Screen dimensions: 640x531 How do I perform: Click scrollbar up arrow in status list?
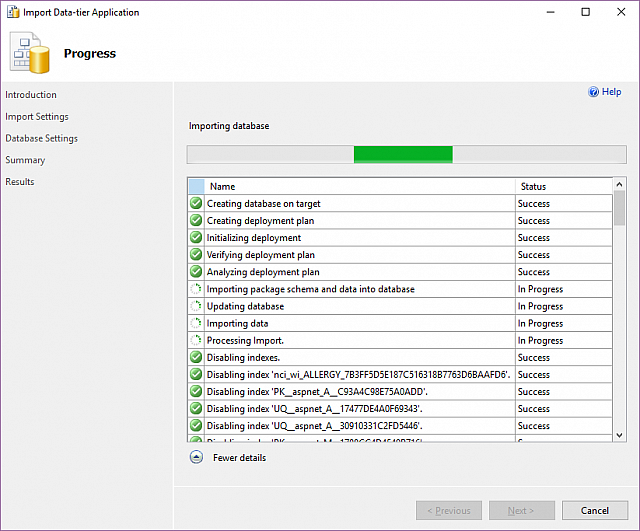[x=619, y=185]
